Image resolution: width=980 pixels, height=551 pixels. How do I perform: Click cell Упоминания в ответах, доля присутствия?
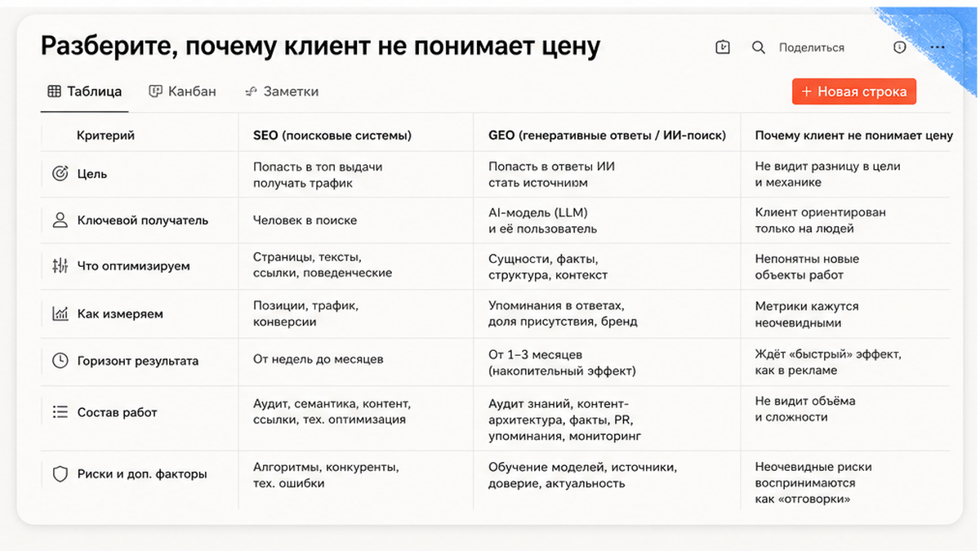(563, 313)
